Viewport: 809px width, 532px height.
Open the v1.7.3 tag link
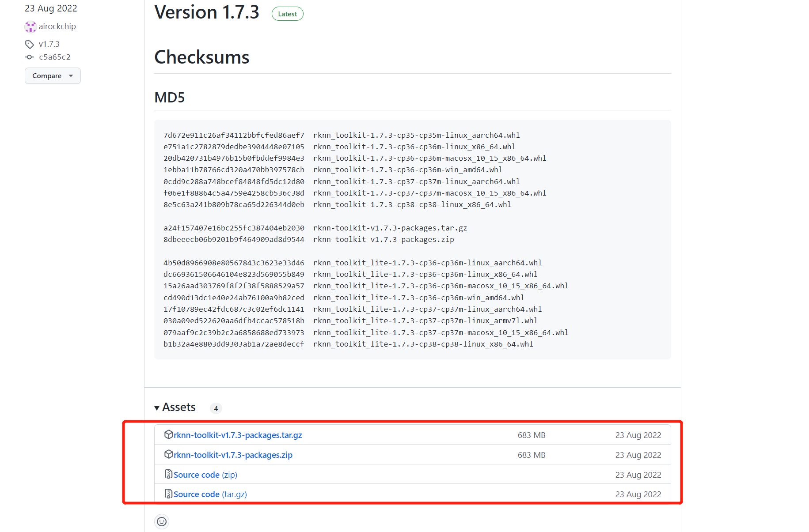(x=49, y=44)
